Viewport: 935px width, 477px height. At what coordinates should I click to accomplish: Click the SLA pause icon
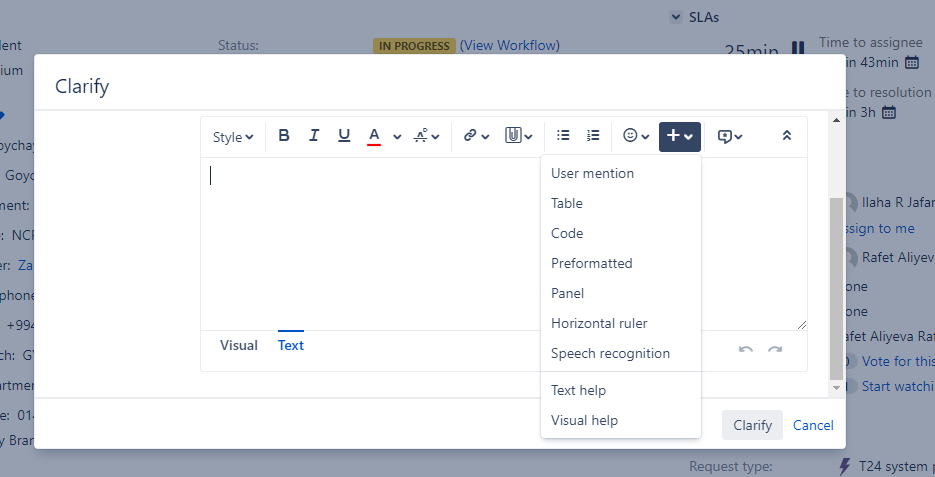point(798,48)
